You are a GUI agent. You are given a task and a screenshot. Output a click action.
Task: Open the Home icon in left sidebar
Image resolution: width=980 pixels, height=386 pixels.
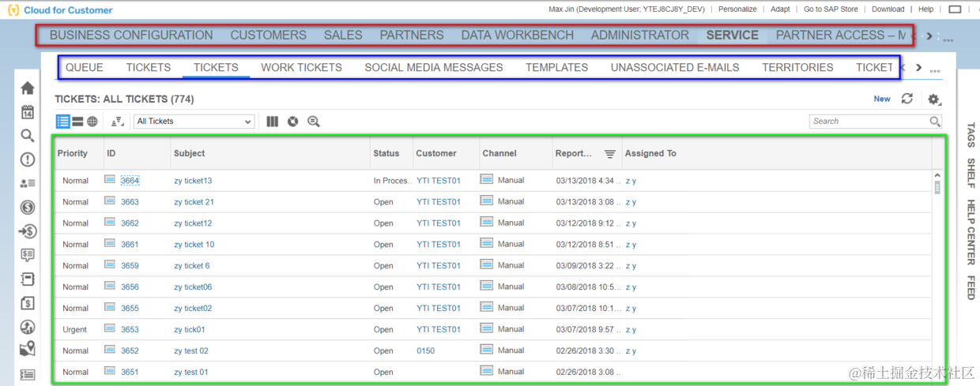28,88
